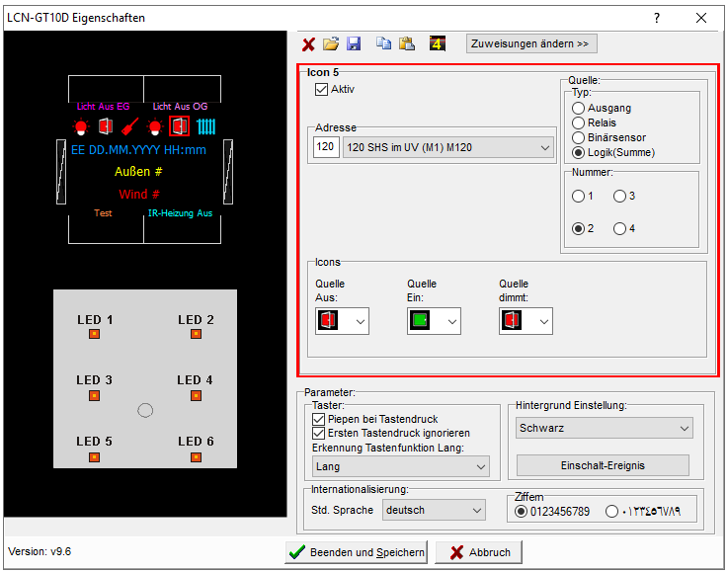Click the address number field 120

tap(325, 147)
